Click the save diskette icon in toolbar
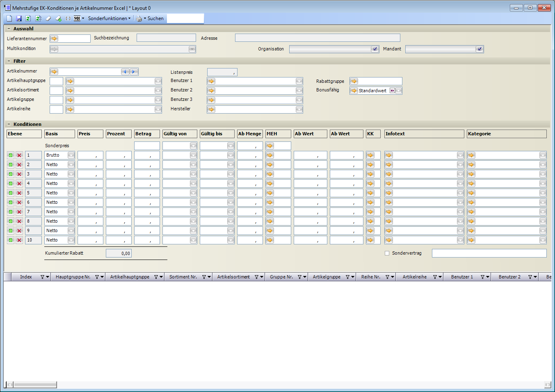This screenshot has height=392, width=555. 19,18
